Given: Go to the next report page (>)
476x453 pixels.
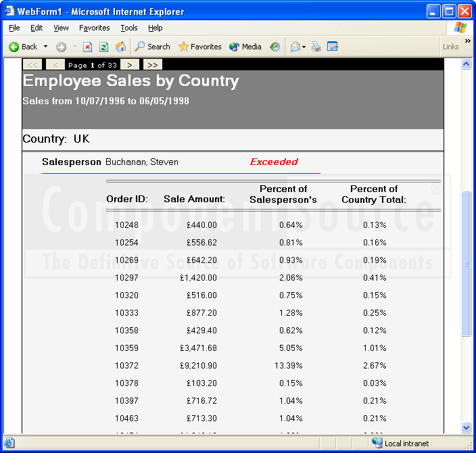Looking at the screenshot, I should (130, 65).
